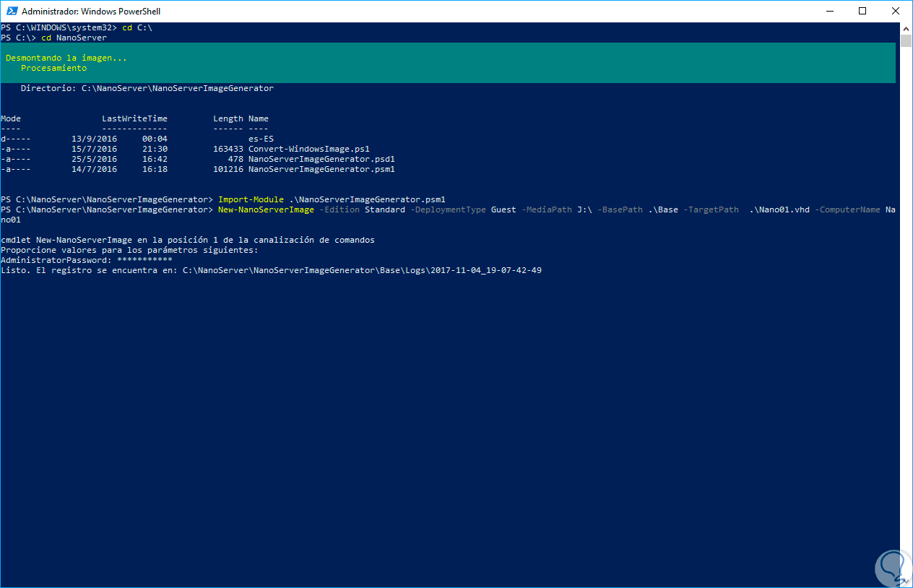The height and width of the screenshot is (588, 913).
Task: Click the vertical scrollbar thumb
Action: [x=906, y=40]
